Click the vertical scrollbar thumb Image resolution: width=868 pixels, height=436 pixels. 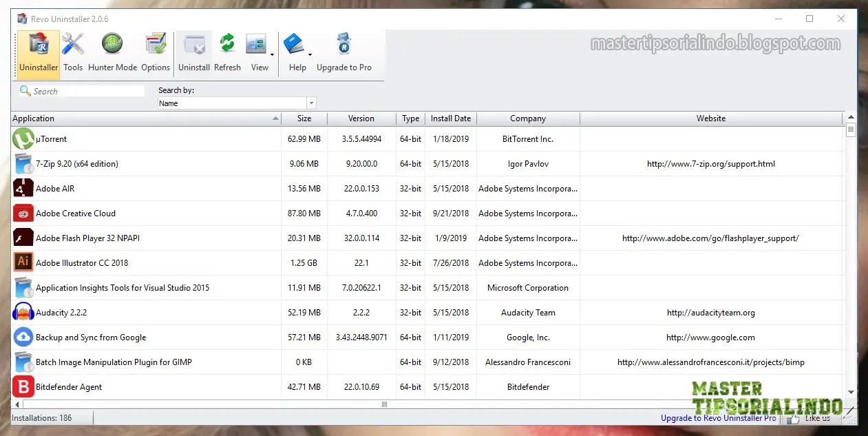click(851, 129)
